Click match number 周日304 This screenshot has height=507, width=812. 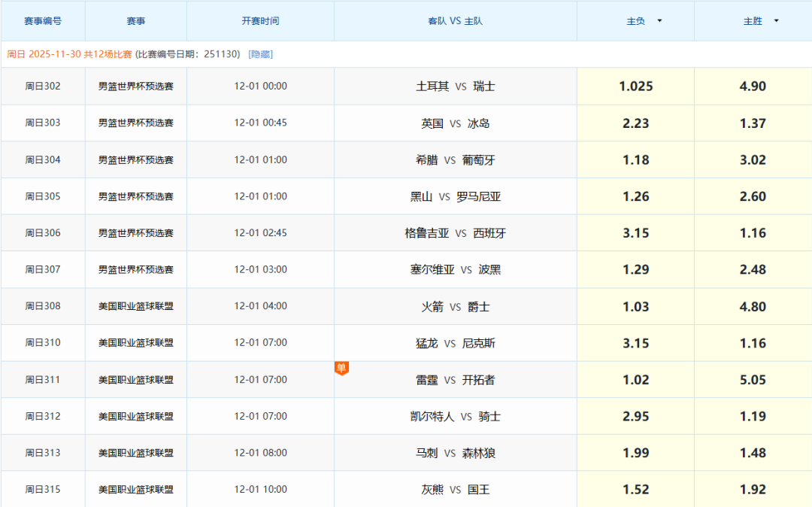43,159
